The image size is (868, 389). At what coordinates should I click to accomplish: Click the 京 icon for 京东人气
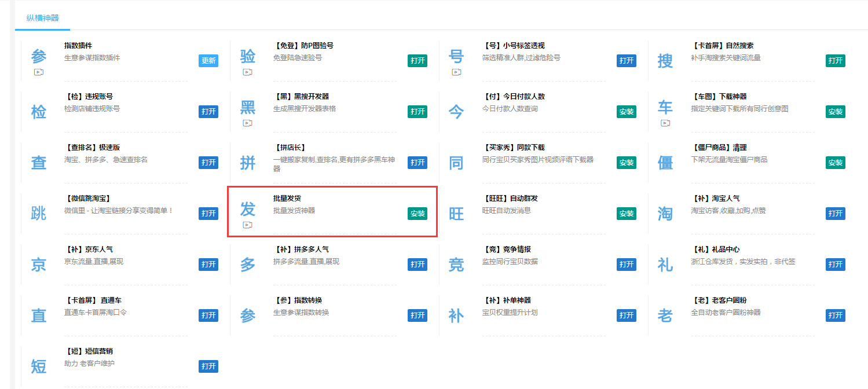point(39,265)
